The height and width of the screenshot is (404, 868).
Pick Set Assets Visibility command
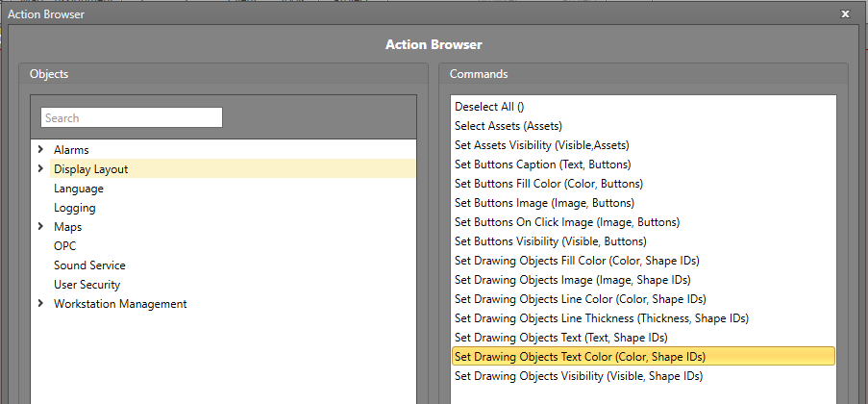pyautogui.click(x=542, y=145)
